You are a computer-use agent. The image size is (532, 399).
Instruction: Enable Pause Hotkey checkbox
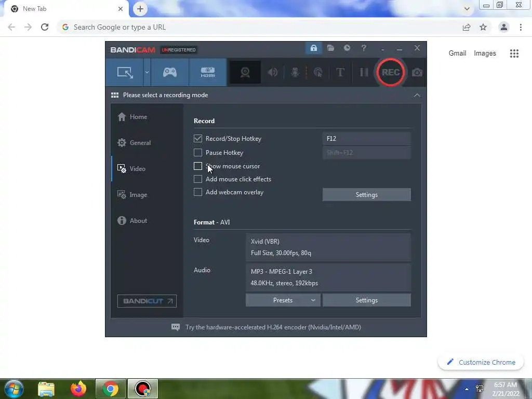(x=198, y=153)
